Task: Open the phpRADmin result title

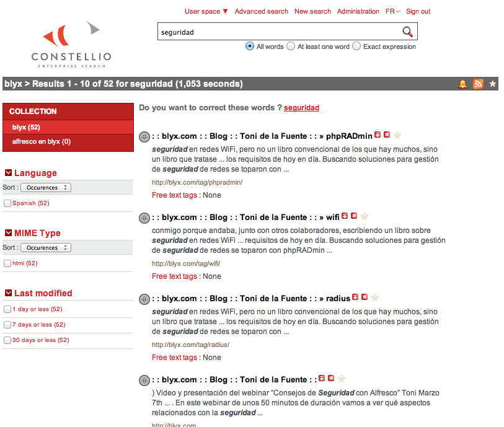Action: click(262, 136)
